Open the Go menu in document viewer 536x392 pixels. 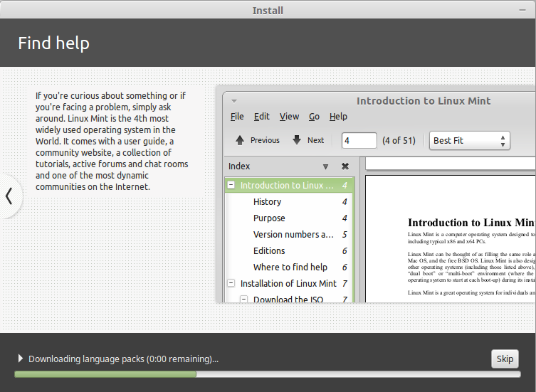314,117
